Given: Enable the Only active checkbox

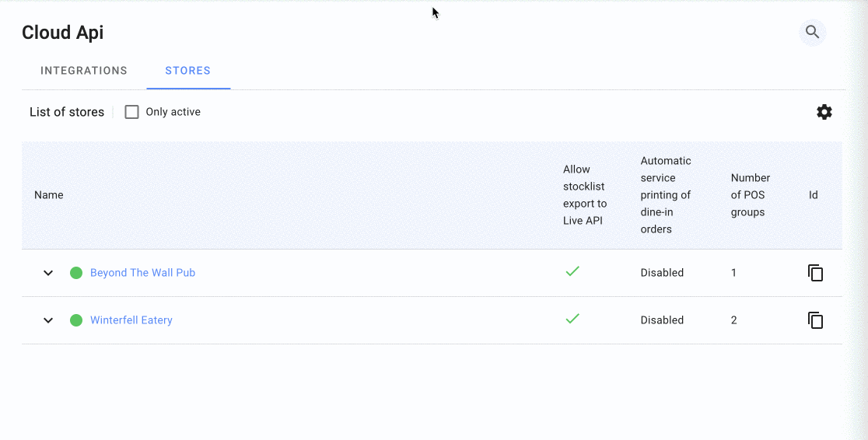Looking at the screenshot, I should click(x=132, y=112).
